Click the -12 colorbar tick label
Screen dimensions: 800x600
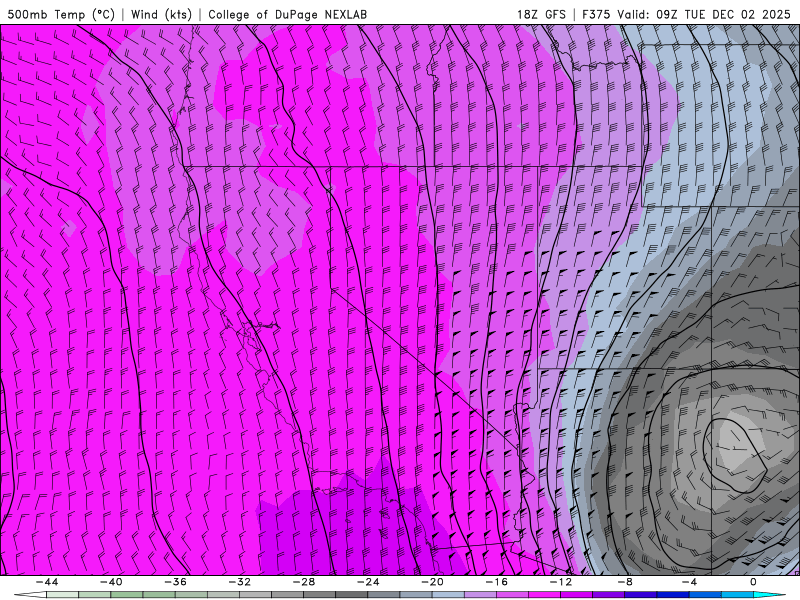561,582
